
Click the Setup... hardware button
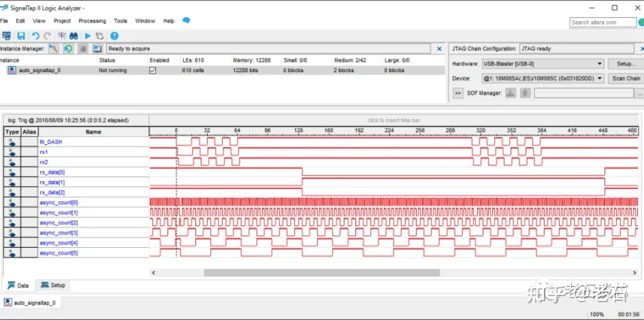(626, 64)
